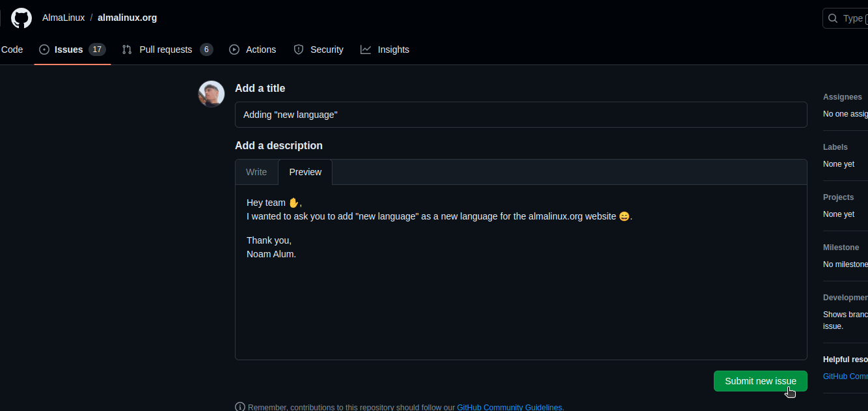The width and height of the screenshot is (868, 411).
Task: Go to the Actions tab
Action: point(260,50)
